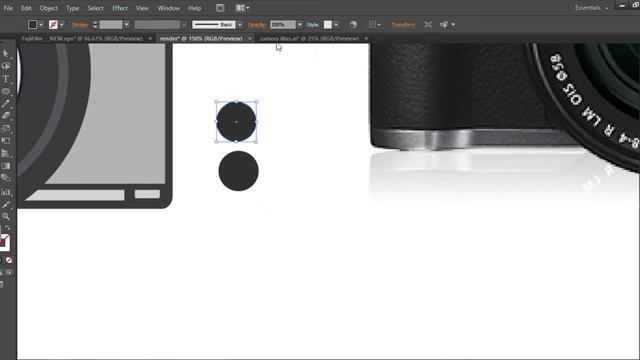The width and height of the screenshot is (640, 360).
Task: Open the View menu
Action: (x=142, y=8)
